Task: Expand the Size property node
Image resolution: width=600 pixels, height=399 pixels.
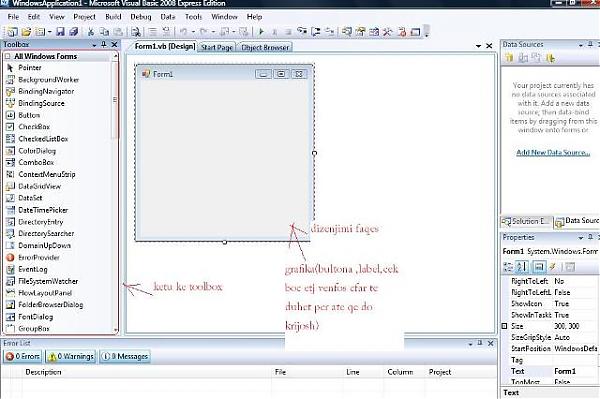Action: coord(504,326)
